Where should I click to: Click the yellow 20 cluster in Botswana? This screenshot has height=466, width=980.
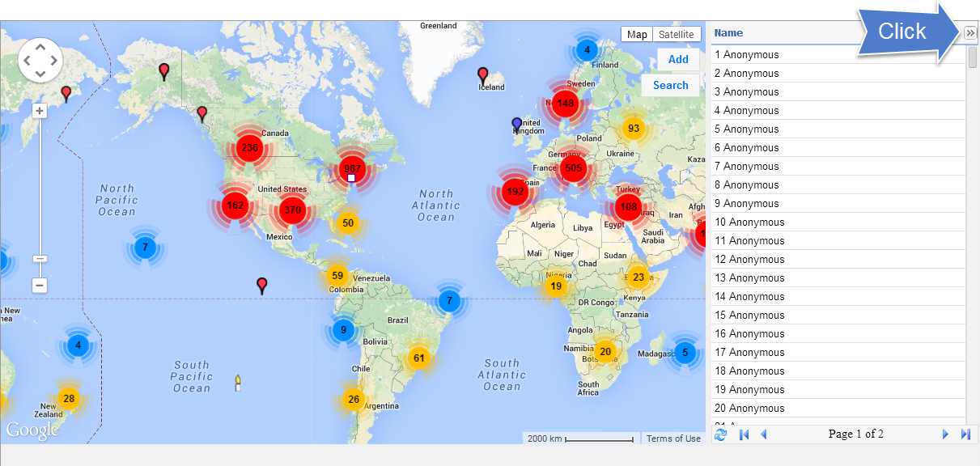pos(605,351)
